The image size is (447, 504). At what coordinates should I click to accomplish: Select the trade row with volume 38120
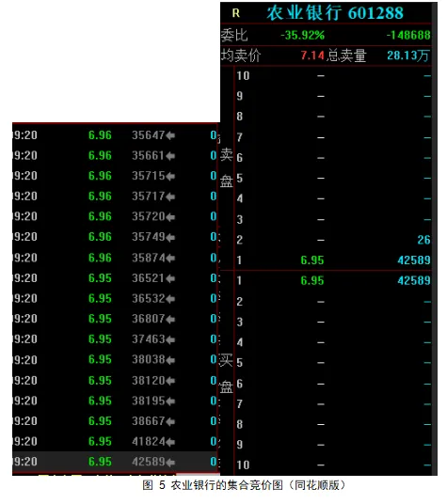pyautogui.click(x=116, y=381)
